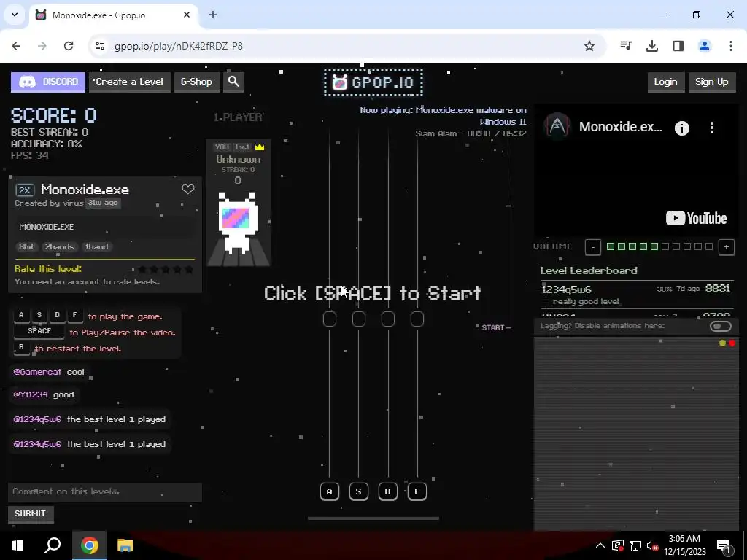Click the red dot in the ad panel

(732, 343)
